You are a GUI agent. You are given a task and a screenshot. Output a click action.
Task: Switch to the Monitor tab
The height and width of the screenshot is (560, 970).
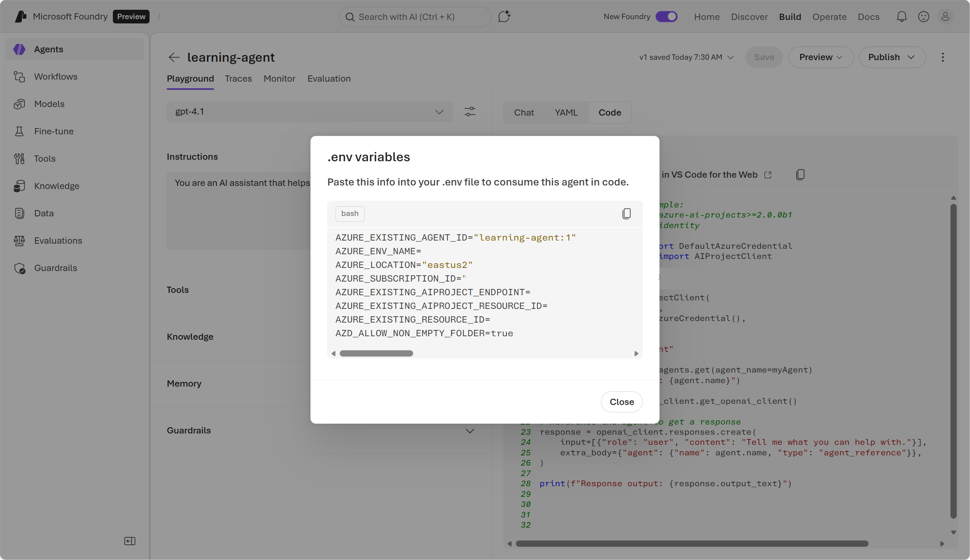tap(279, 78)
